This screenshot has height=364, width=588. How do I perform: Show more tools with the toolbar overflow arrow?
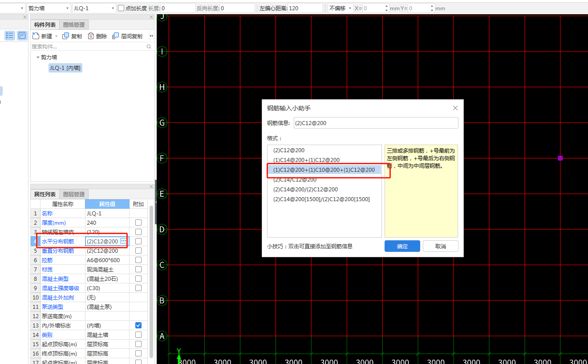coord(151,36)
